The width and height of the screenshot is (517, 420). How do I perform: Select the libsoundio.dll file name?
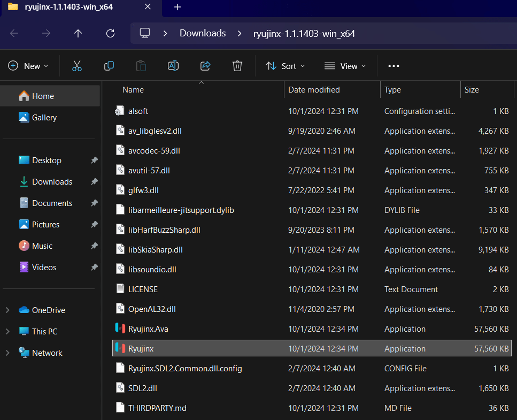pos(152,270)
